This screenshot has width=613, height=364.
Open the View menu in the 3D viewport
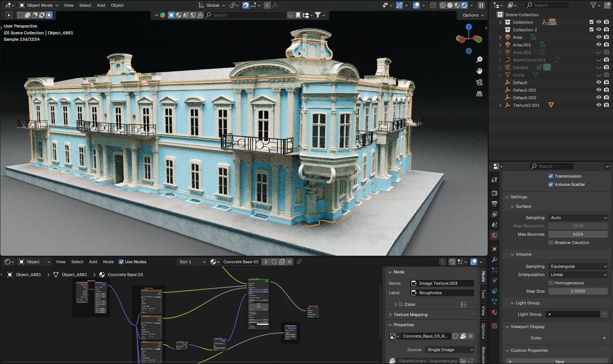click(x=68, y=5)
